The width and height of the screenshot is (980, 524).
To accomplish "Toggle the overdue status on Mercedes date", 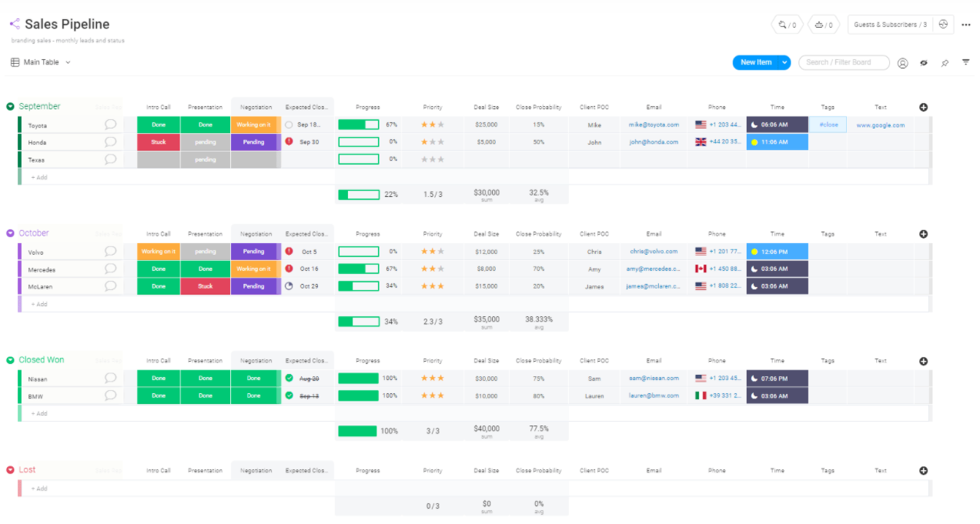I will pos(289,269).
